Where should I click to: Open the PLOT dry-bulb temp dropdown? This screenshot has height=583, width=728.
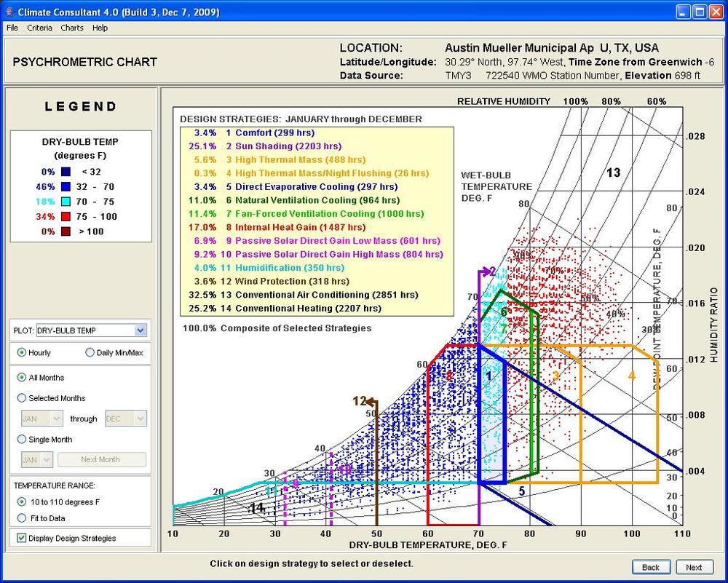140,330
